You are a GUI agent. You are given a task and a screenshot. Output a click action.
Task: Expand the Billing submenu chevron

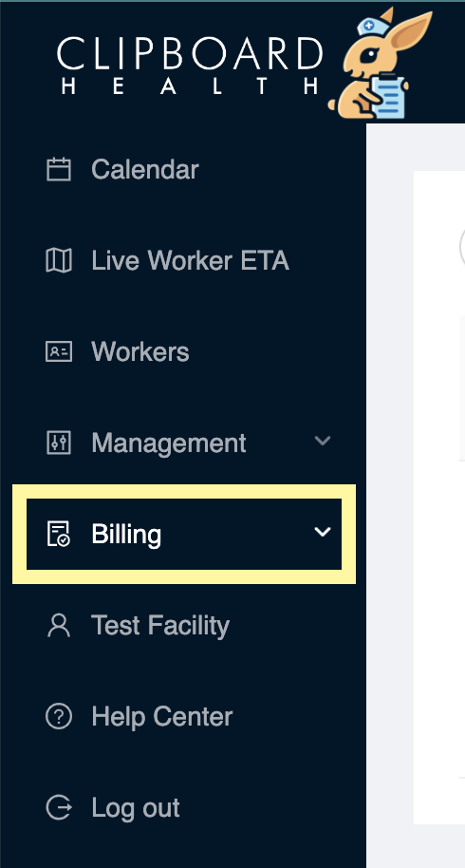pos(323,532)
